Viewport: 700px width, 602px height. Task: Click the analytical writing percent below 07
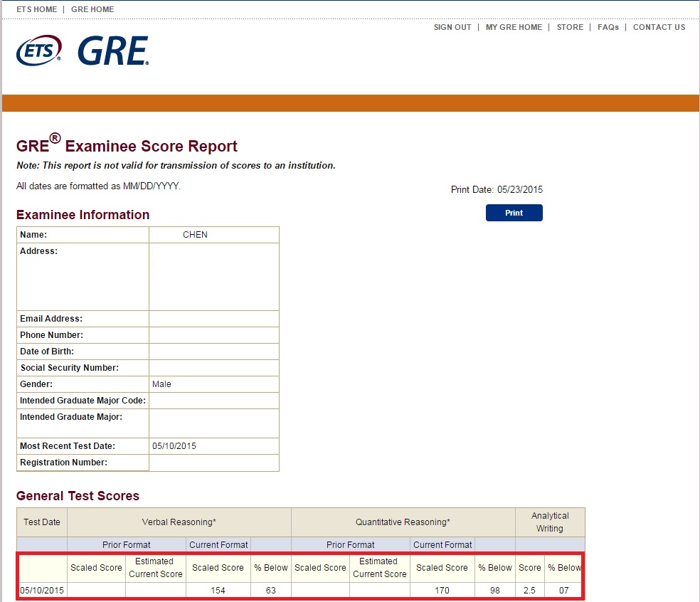[564, 591]
